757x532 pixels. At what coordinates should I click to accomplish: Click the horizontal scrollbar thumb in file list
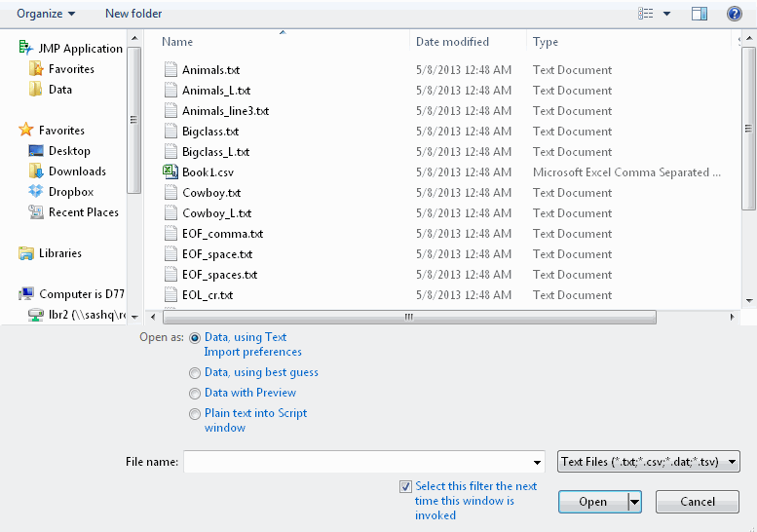tap(409, 318)
